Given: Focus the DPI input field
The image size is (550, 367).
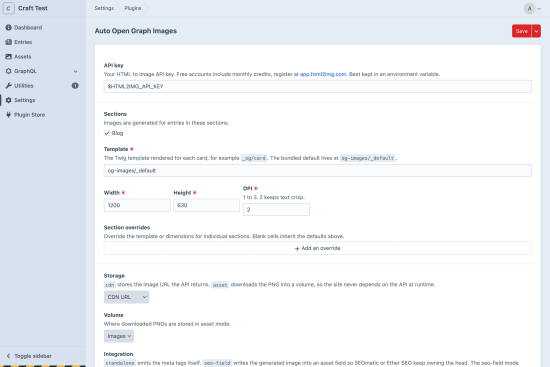Looking at the screenshot, I should coord(276,209).
